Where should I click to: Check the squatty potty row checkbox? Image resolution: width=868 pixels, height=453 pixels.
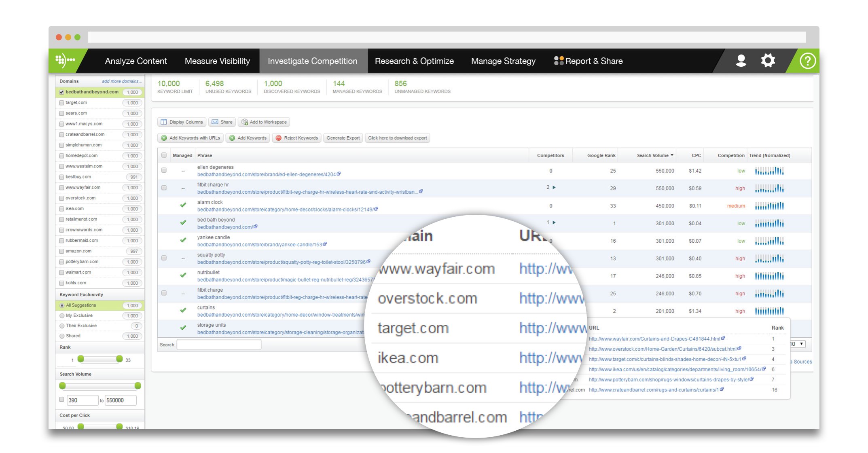164,258
